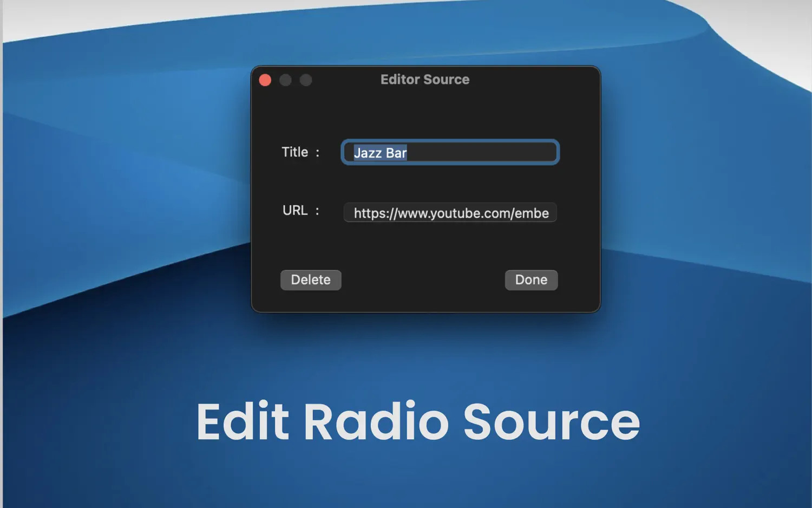Click the word Radio in the heading

[376, 422]
